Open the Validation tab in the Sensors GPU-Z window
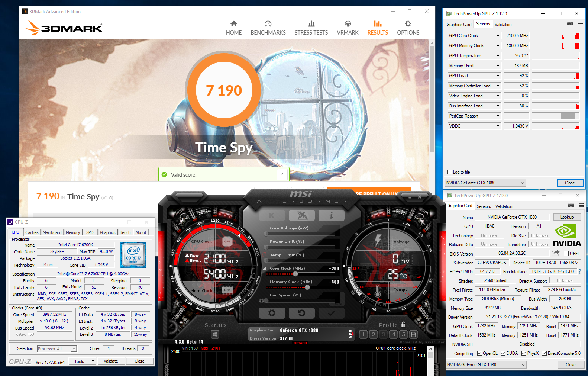This screenshot has width=588, height=376. tap(503, 24)
